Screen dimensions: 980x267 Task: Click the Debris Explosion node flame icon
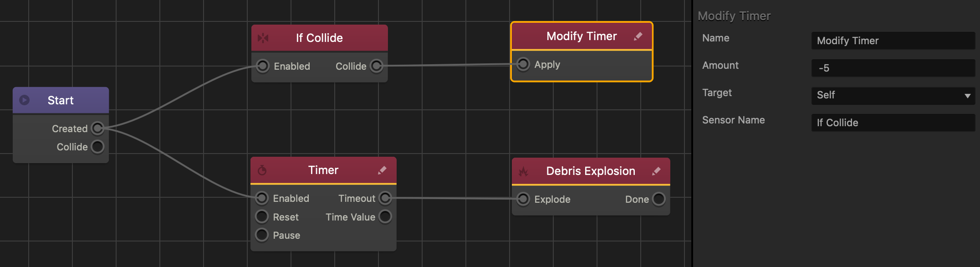tap(523, 171)
